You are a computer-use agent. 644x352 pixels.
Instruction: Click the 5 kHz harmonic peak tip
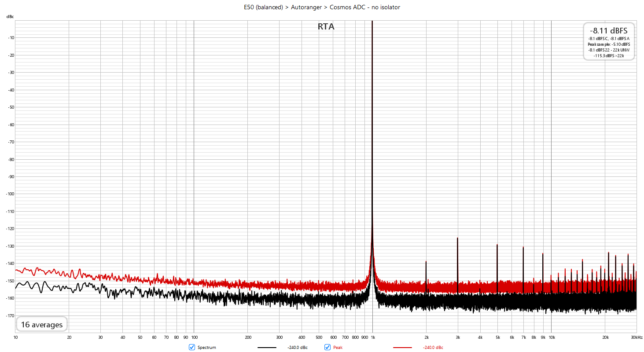click(497, 245)
